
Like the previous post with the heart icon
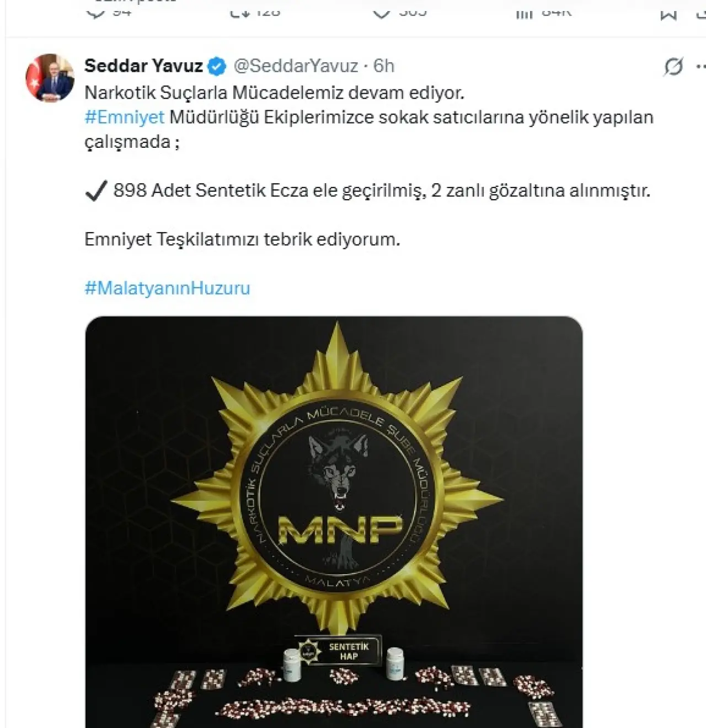tap(382, 11)
